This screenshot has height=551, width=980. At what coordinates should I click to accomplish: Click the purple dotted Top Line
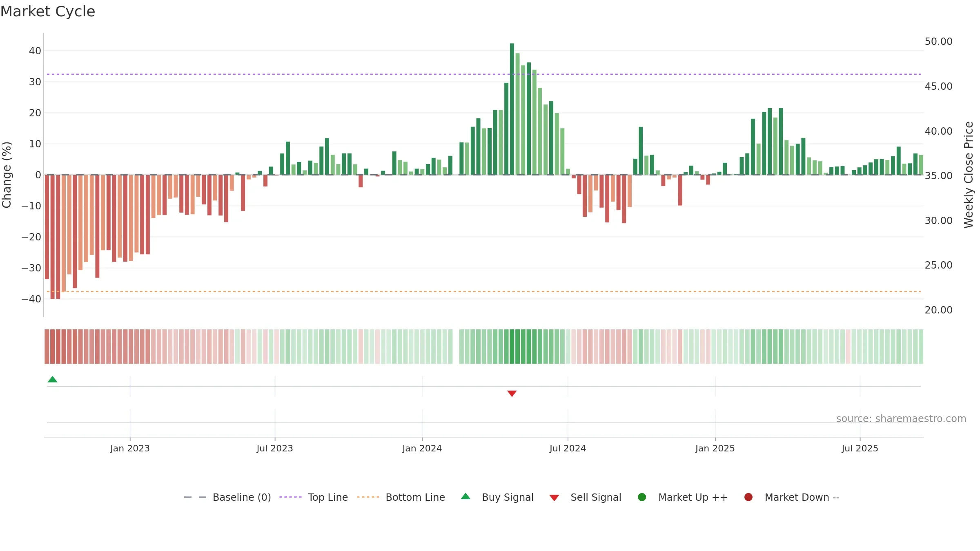484,74
